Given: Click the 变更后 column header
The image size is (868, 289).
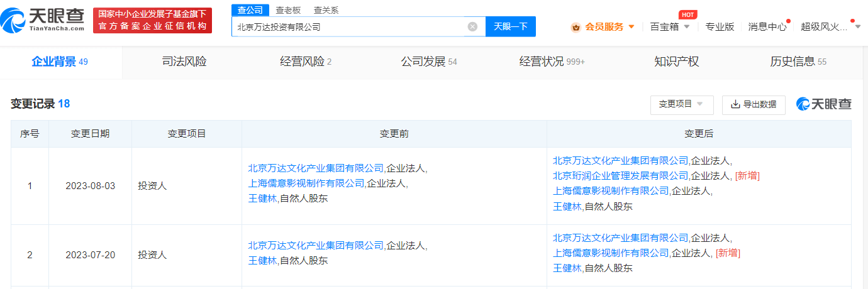Looking at the screenshot, I should 699,134.
